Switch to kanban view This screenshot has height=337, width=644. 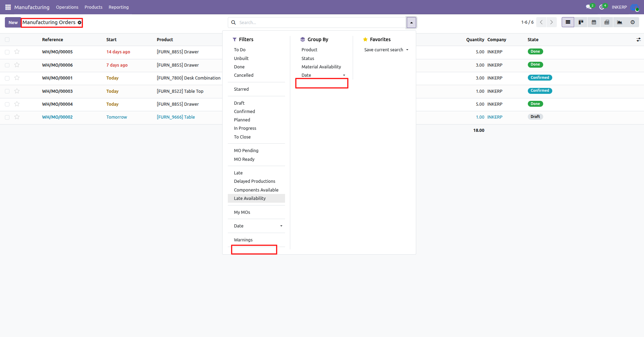[x=581, y=22]
